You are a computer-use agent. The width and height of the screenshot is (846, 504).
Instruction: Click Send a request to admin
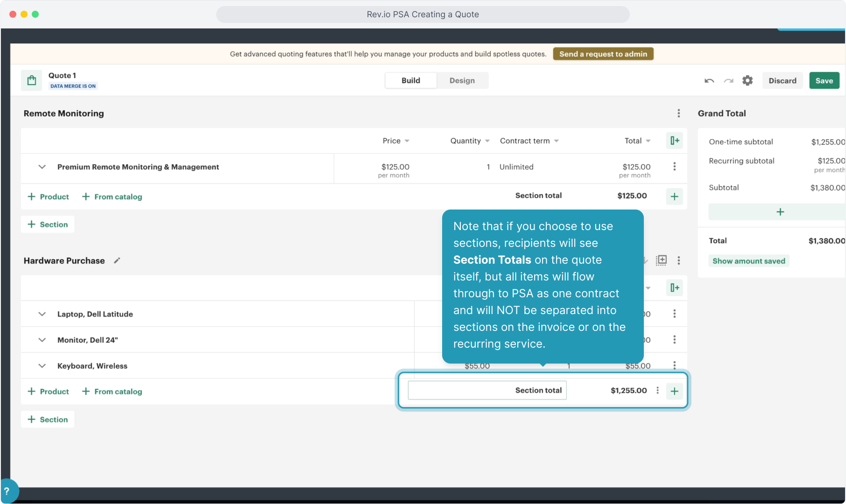click(603, 54)
